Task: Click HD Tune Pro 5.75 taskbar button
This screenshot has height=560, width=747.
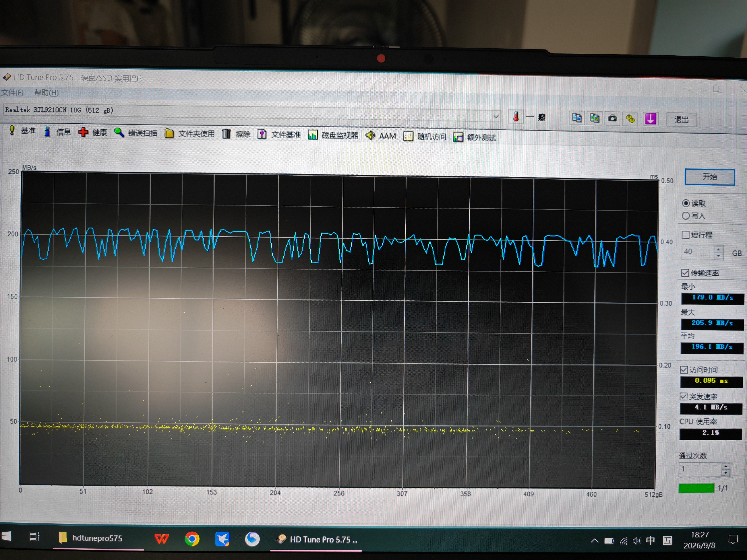Action: click(x=316, y=540)
